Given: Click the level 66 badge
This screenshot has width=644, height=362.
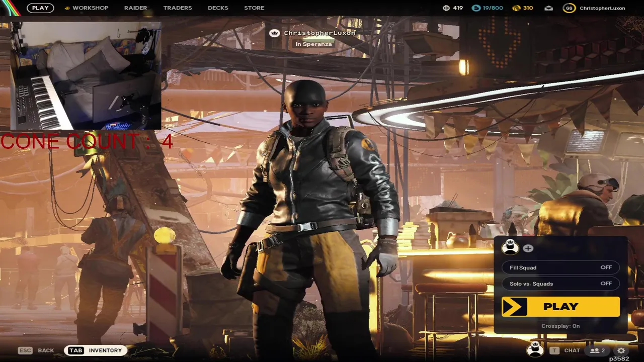Looking at the screenshot, I should (569, 8).
